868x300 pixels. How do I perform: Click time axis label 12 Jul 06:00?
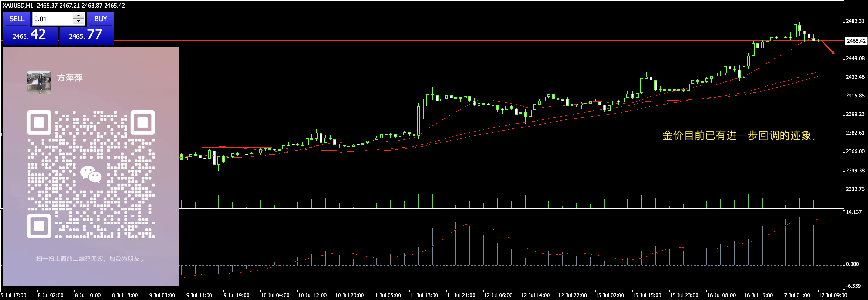(498, 295)
